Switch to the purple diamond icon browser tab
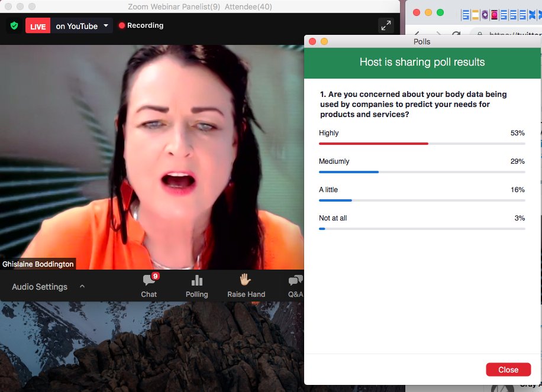 485,15
